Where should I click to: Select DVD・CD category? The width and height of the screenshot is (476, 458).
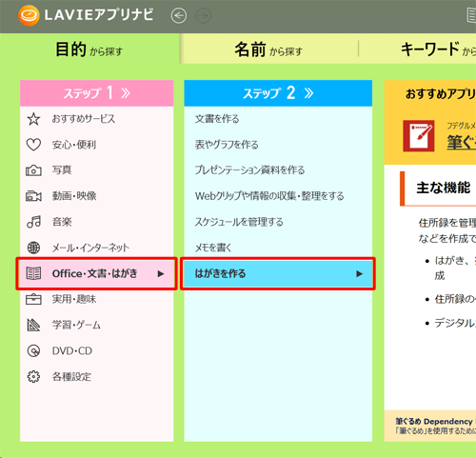coord(97,351)
